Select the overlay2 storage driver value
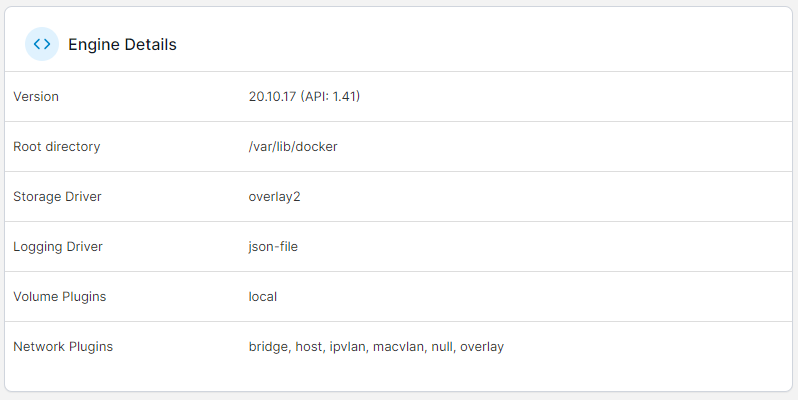The width and height of the screenshot is (798, 400). point(274,197)
